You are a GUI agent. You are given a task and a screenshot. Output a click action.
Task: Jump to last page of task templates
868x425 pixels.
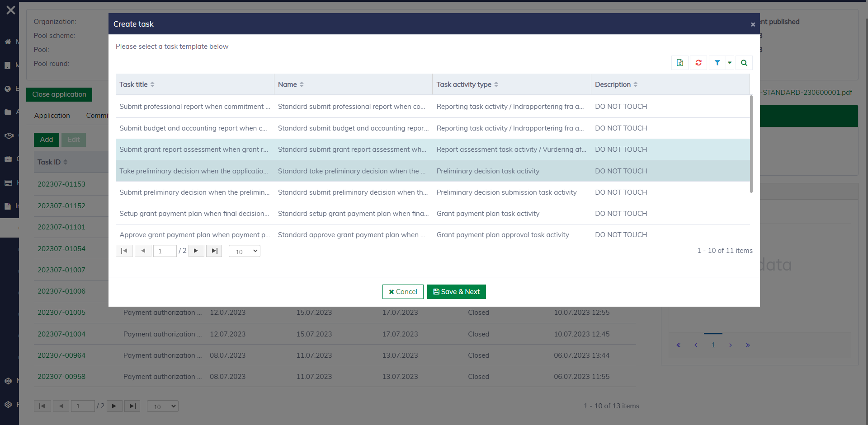pos(214,251)
